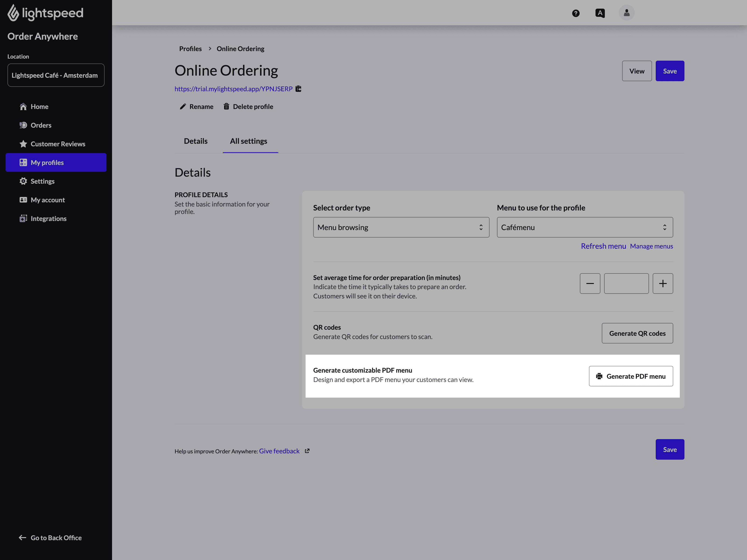Open My account
This screenshot has height=560, width=747.
(48, 199)
